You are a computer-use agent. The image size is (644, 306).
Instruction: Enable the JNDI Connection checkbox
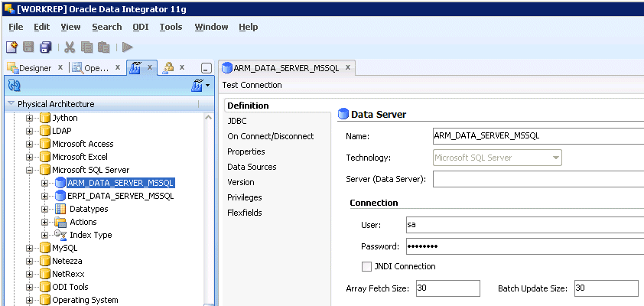[366, 266]
